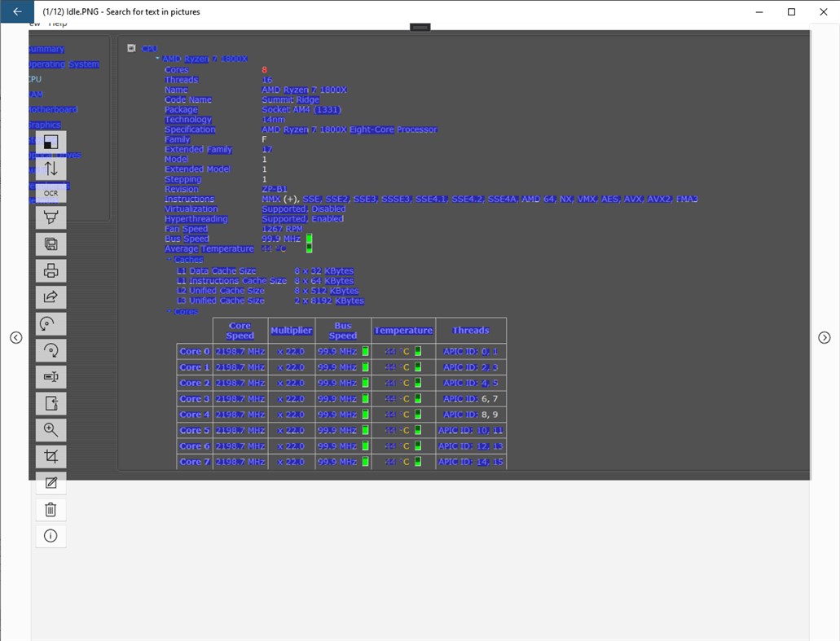Click the 'Cores' heading above the table

[x=186, y=312]
